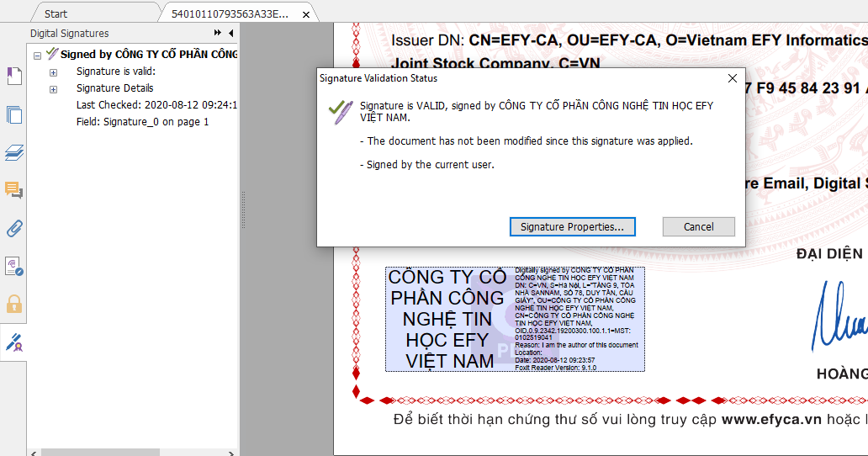
Task: Expand the Digital Signatures panel with double-arrow
Action: 218,33
